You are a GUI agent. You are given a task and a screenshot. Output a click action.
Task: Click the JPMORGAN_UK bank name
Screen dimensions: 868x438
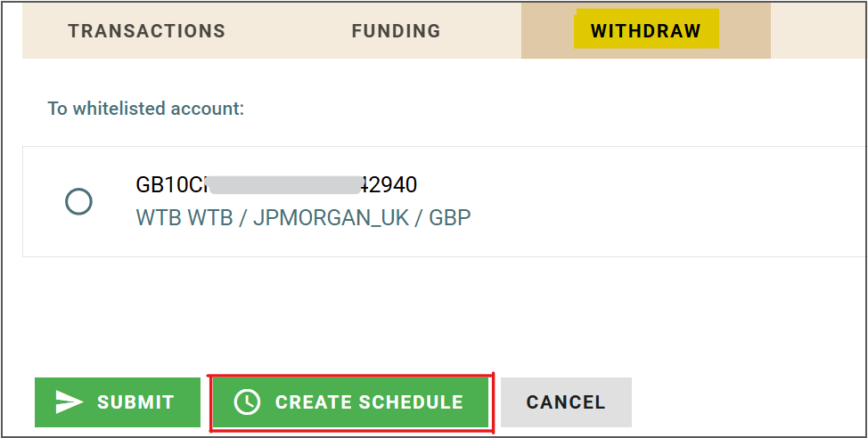331,217
